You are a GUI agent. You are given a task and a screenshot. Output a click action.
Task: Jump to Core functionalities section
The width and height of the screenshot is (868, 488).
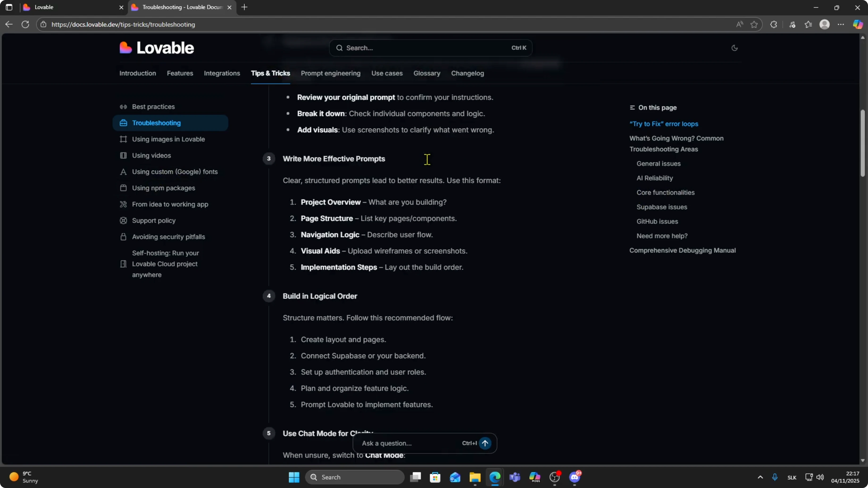point(665,192)
